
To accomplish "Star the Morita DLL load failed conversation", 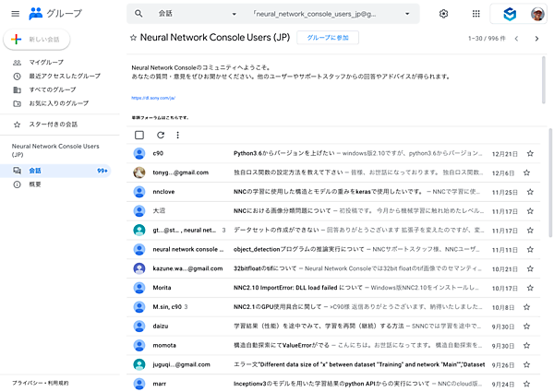I will (530, 288).
